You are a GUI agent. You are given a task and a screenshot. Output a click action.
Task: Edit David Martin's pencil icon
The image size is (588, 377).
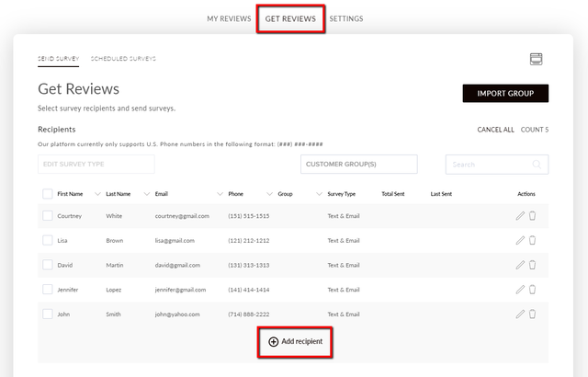(x=520, y=265)
